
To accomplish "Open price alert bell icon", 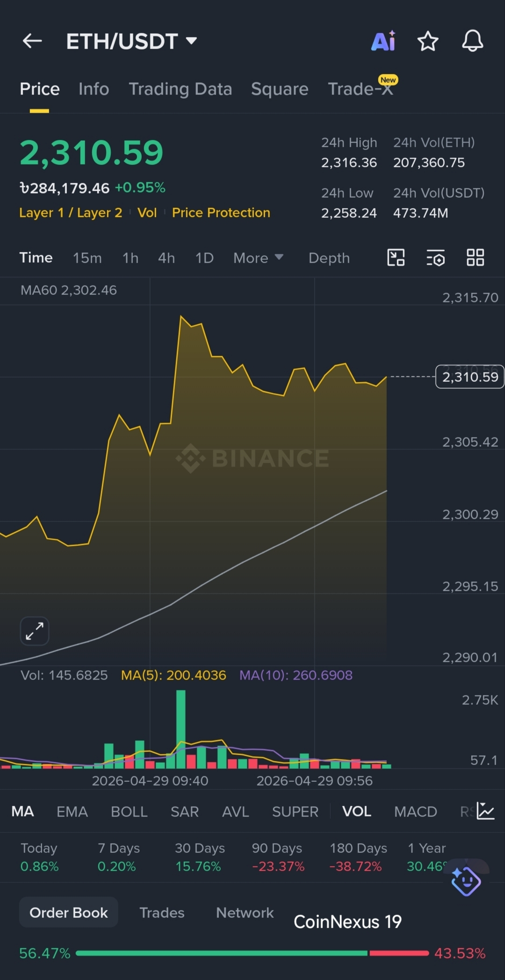I will 472,41.
